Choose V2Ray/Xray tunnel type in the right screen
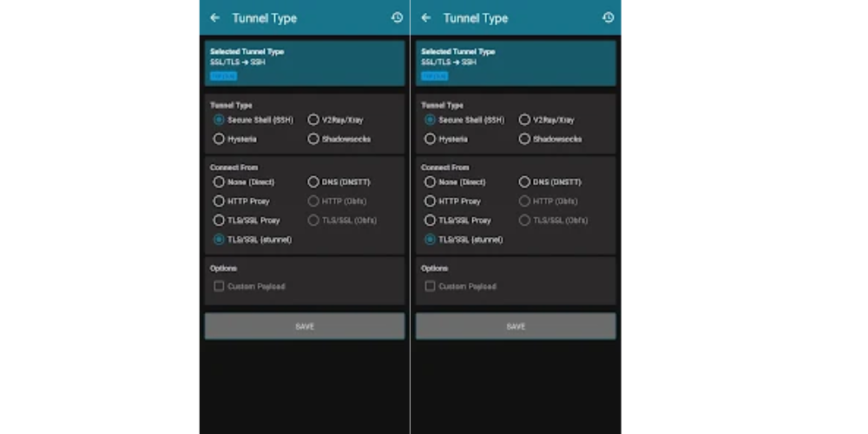 (x=524, y=120)
